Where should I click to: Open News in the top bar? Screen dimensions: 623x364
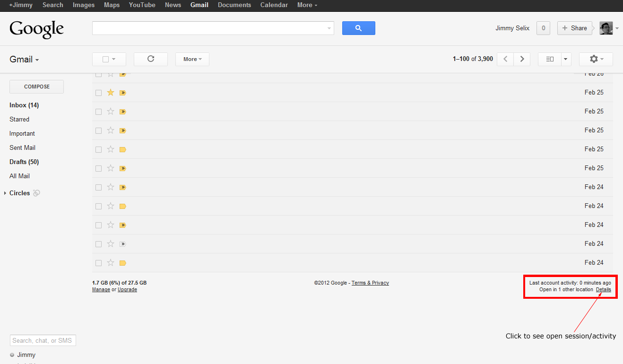(173, 5)
